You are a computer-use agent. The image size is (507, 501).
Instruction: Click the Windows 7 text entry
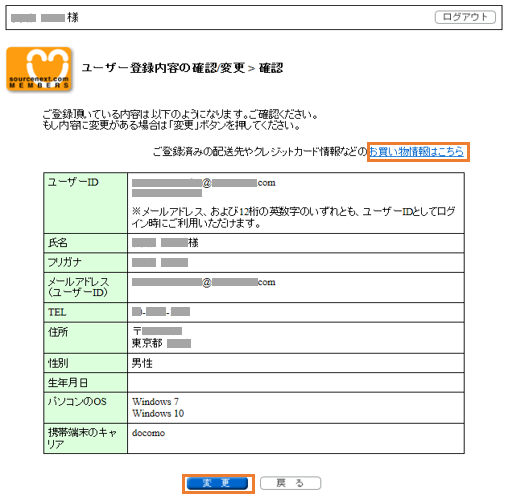(155, 401)
